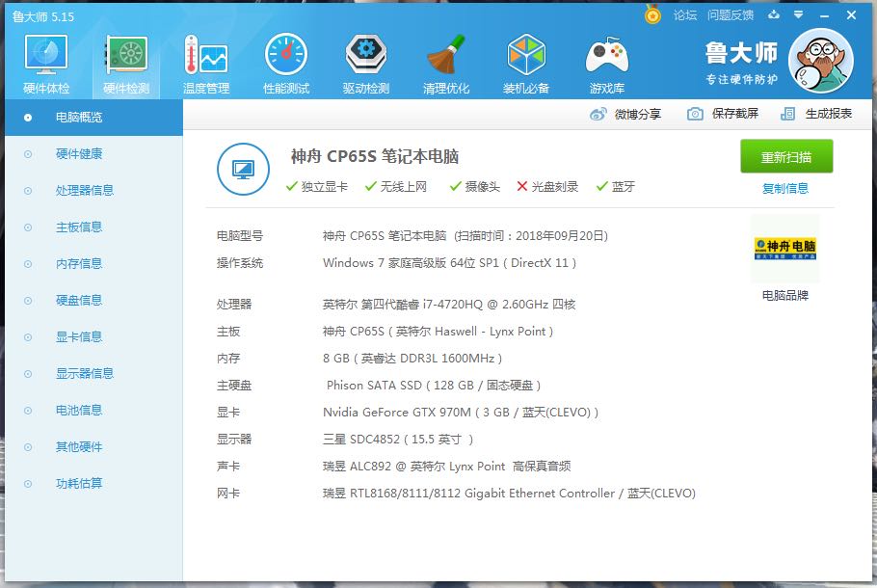Click the RTL8168 Gigabit Ethernet value
Image resolution: width=877 pixels, height=588 pixels.
509,493
